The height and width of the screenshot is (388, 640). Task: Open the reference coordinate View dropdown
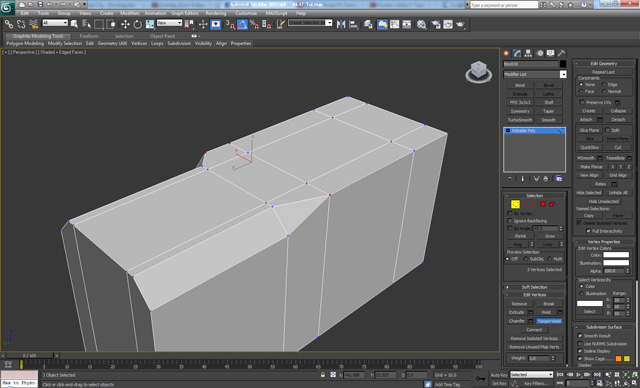[x=169, y=23]
